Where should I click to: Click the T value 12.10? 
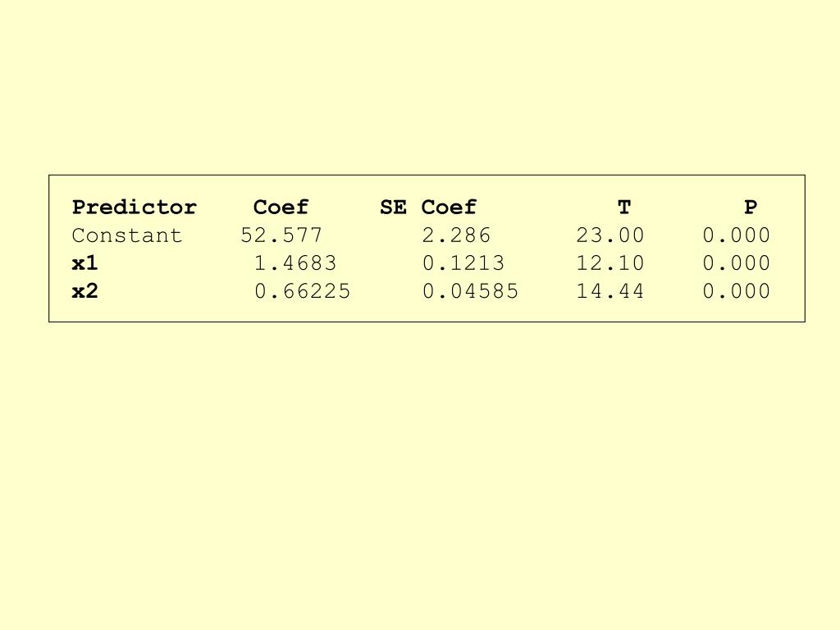click(610, 263)
